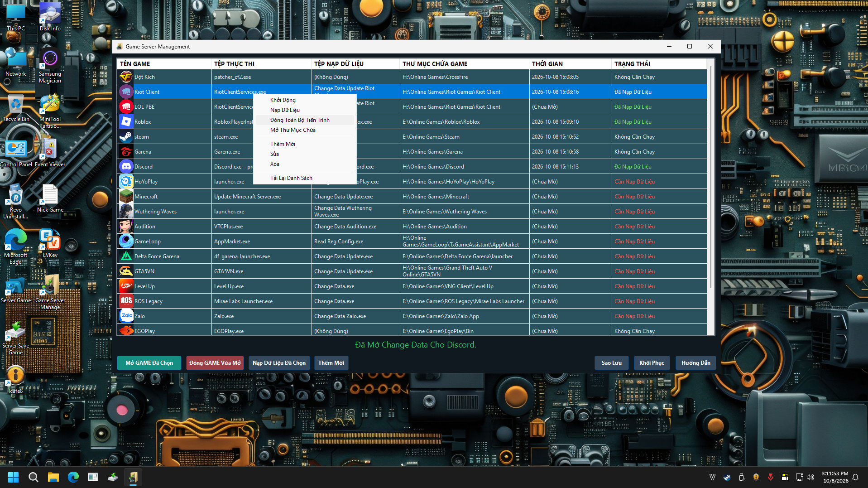Click the steam row icon
868x488 pixels.
126,137
